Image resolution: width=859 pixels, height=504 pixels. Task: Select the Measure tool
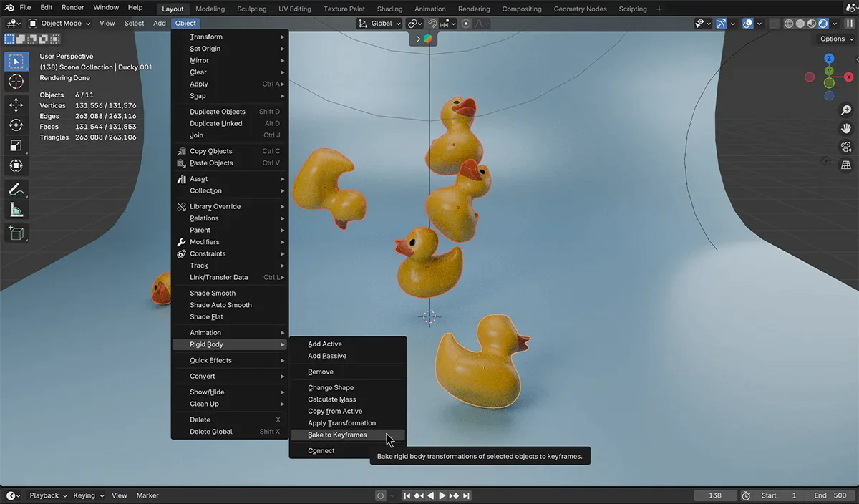[x=16, y=210]
